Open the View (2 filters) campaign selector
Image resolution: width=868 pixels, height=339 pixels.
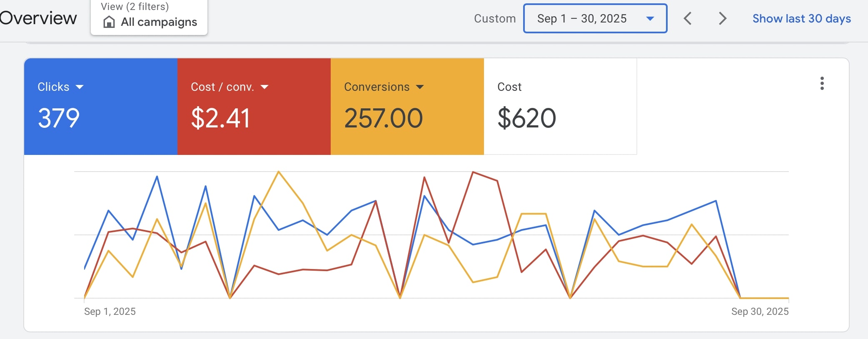tap(149, 16)
